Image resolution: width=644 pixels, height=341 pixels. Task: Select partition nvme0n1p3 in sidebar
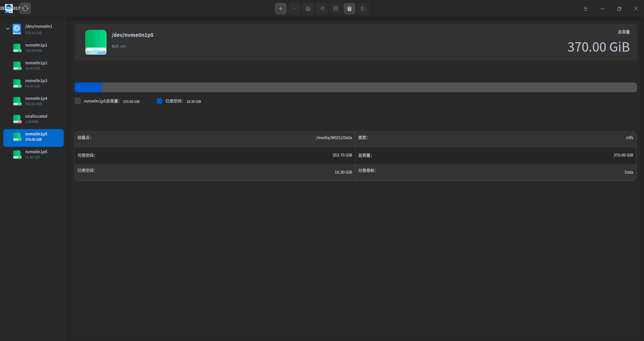34,83
